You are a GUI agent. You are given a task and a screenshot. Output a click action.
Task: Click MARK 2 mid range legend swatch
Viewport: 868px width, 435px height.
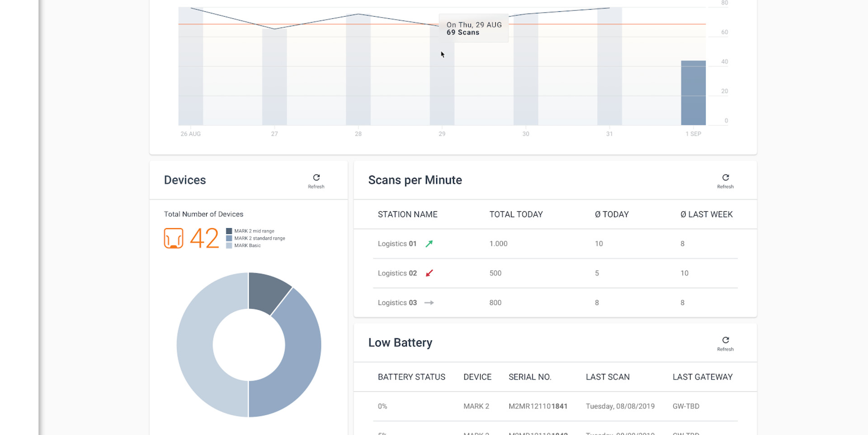tap(229, 231)
